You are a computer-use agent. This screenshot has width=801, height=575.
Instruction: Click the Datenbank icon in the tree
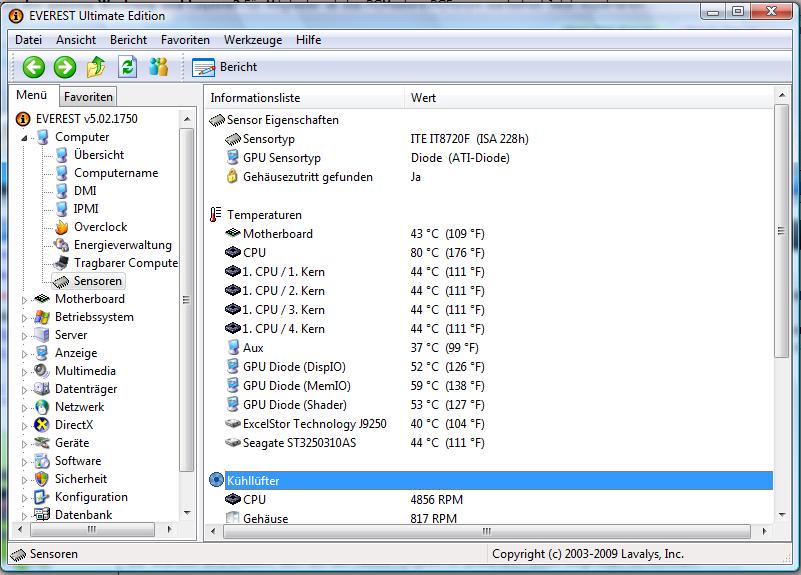pyautogui.click(x=41, y=514)
